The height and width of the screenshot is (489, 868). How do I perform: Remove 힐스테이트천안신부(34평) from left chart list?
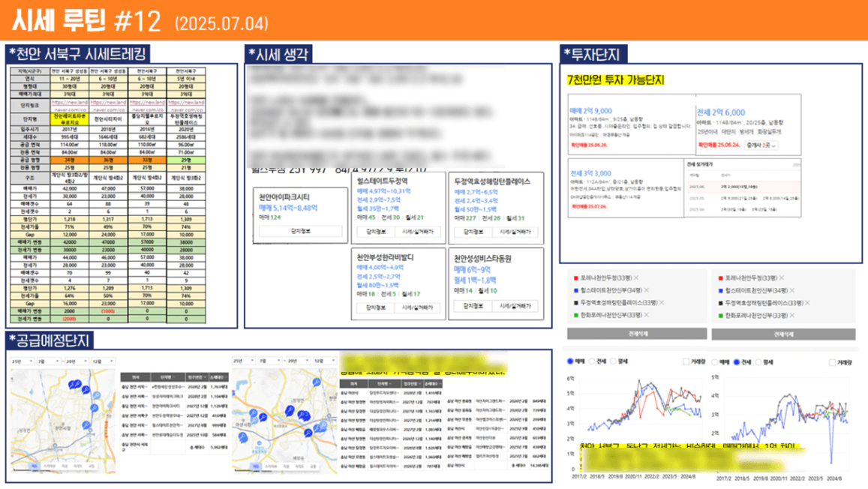click(647, 290)
